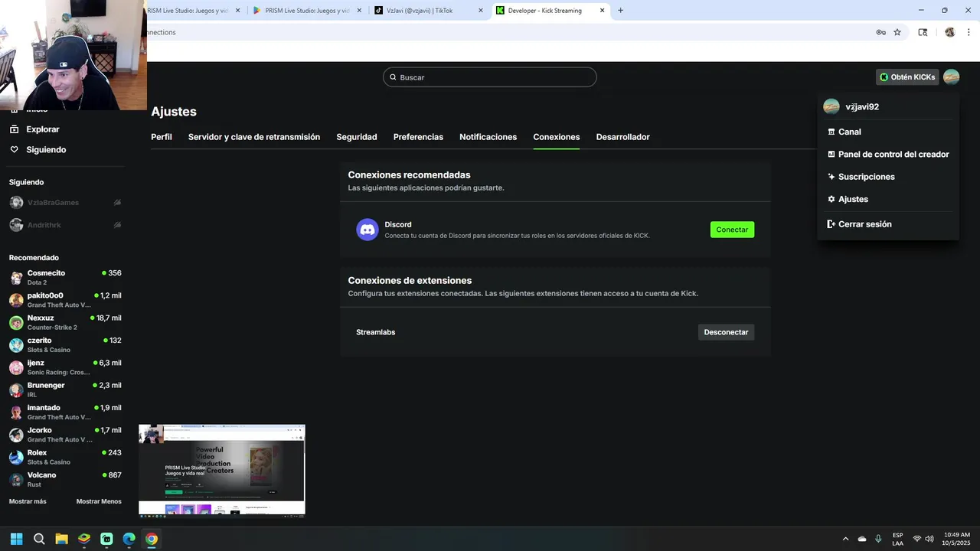
Task: Switch to second PRISM Live Studio tab
Action: [306, 11]
